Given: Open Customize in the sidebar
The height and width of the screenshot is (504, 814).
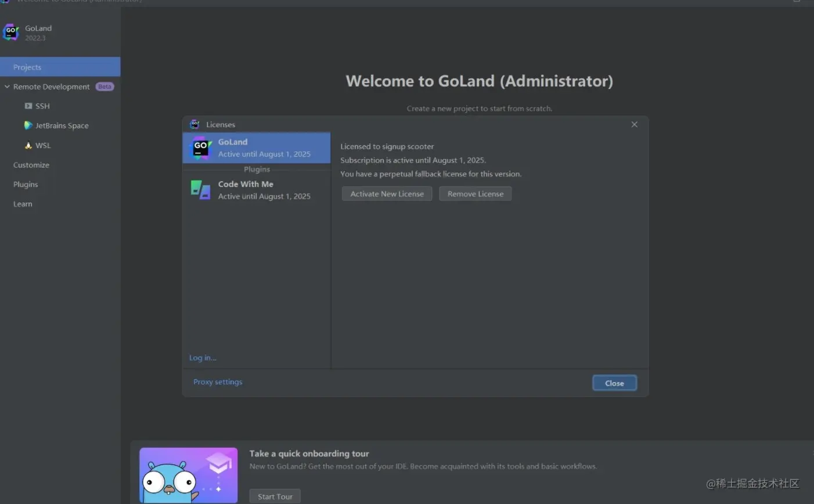Looking at the screenshot, I should [31, 165].
